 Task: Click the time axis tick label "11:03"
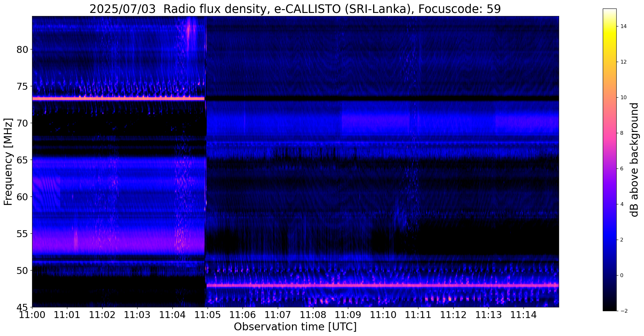137,315
